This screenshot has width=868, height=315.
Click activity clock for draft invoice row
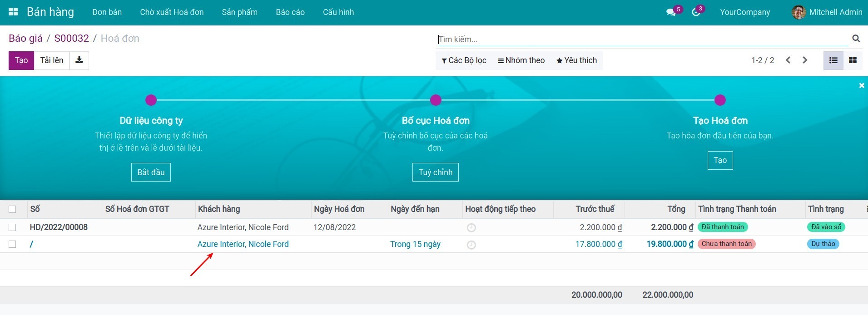pos(471,245)
